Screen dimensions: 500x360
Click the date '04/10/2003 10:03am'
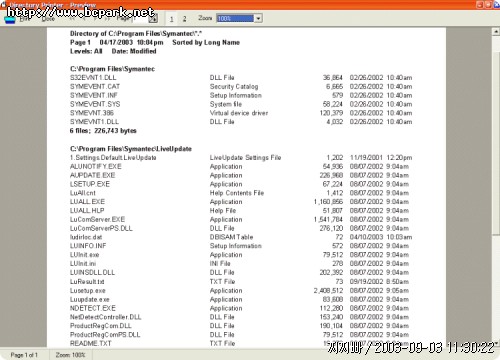pyautogui.click(x=381, y=237)
